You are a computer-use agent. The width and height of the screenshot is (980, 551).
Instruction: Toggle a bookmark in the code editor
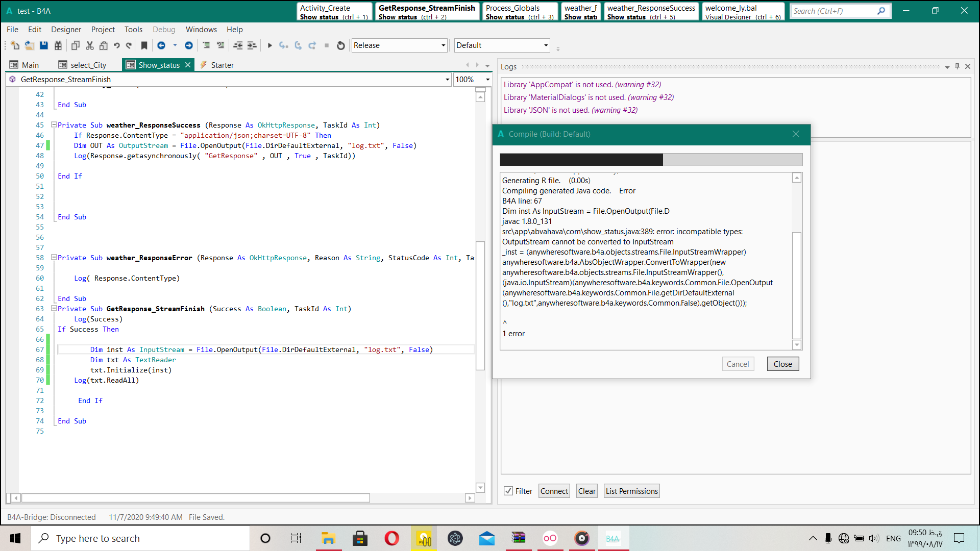pyautogui.click(x=144, y=45)
